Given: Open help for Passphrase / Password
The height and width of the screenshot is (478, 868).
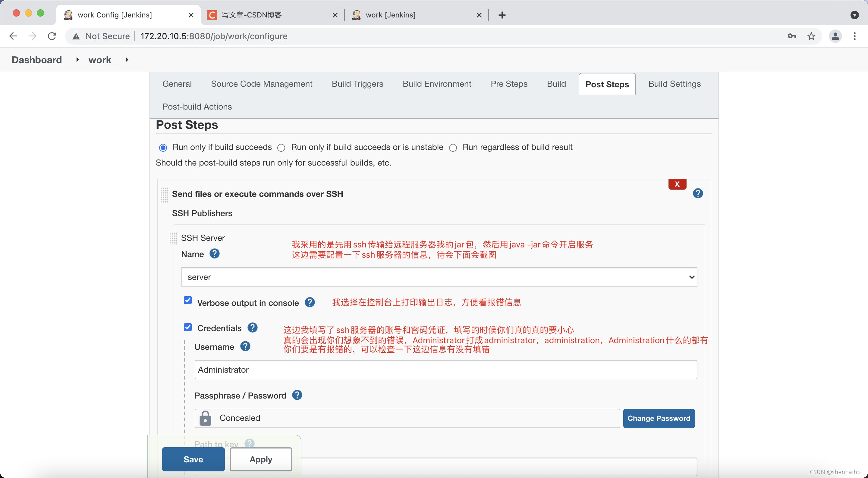Looking at the screenshot, I should pyautogui.click(x=297, y=395).
